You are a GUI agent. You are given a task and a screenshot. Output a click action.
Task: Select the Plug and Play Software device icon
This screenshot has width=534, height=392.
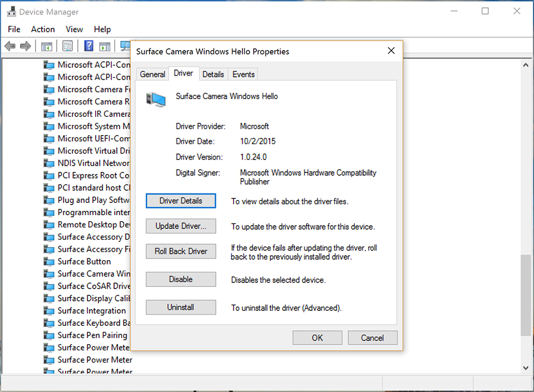(49, 200)
